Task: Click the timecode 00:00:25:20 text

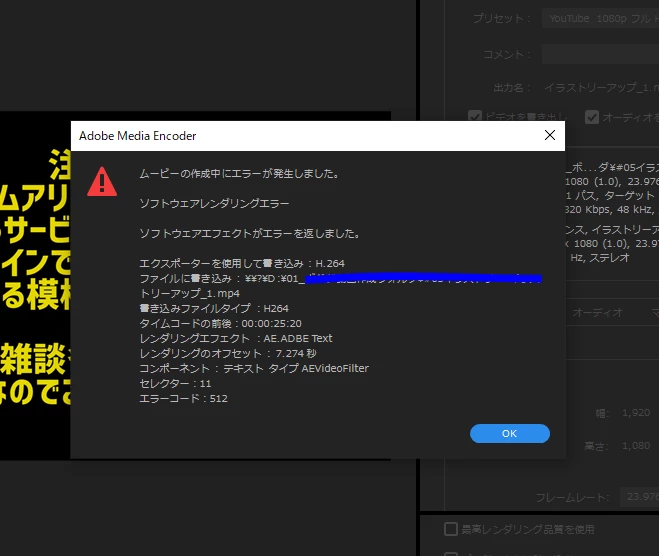Action: [x=272, y=324]
